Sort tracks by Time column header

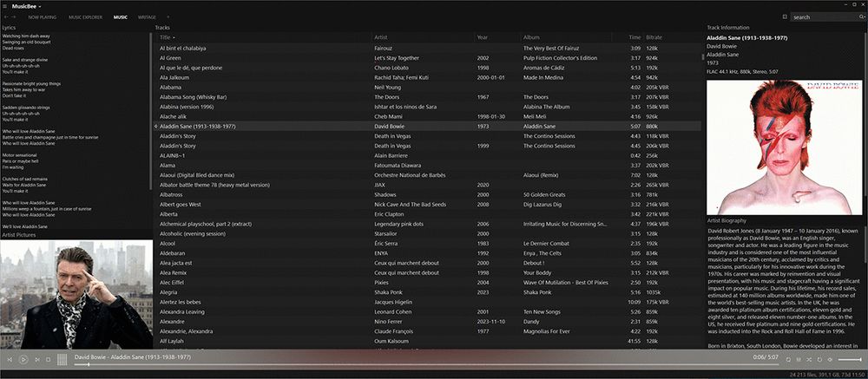click(635, 37)
